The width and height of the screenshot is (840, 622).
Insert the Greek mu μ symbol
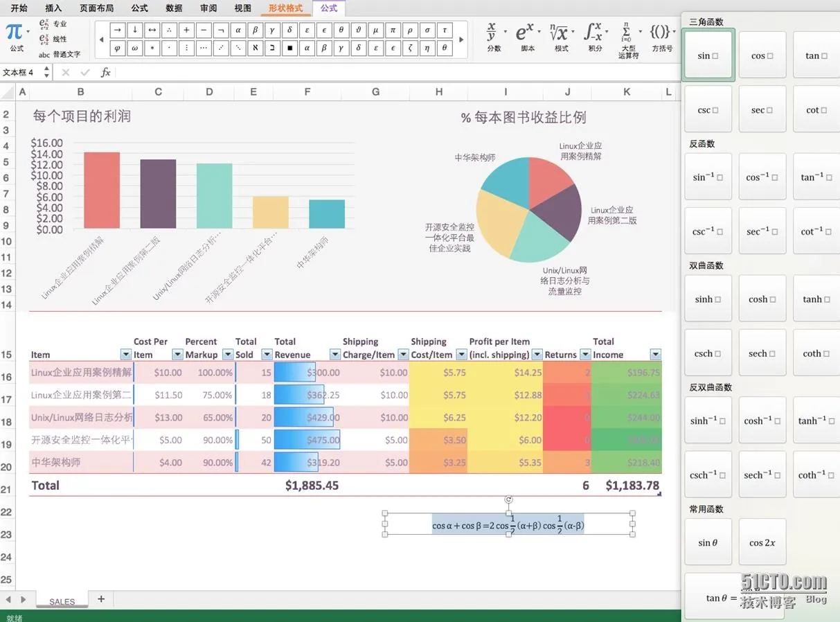point(376,30)
